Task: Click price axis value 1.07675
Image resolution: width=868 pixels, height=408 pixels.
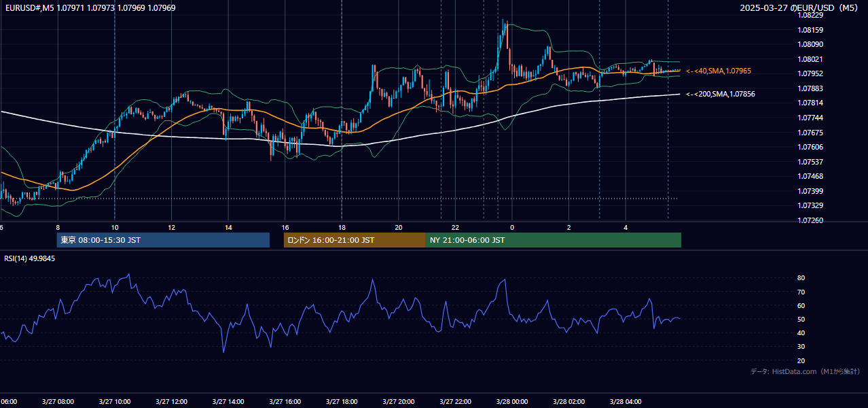Action: 811,133
